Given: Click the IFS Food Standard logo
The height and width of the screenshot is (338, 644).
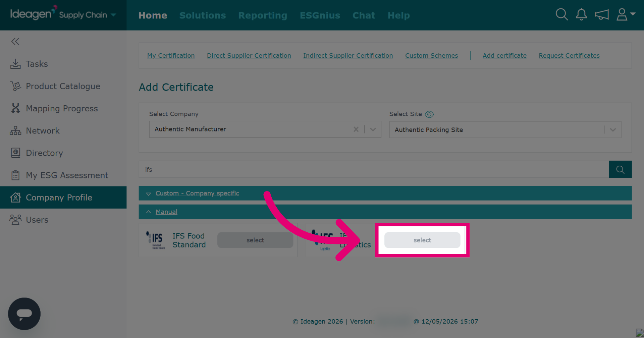Looking at the screenshot, I should click(x=155, y=240).
